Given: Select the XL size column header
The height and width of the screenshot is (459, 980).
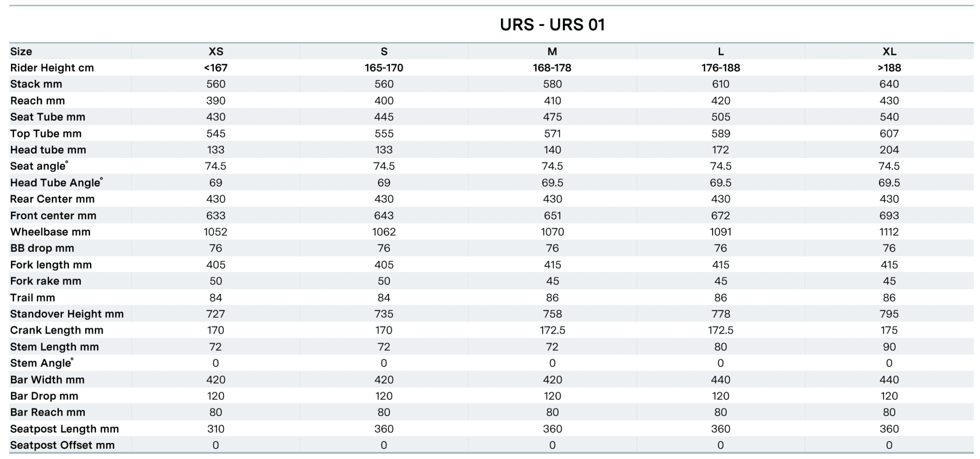Looking at the screenshot, I should pos(889,52).
